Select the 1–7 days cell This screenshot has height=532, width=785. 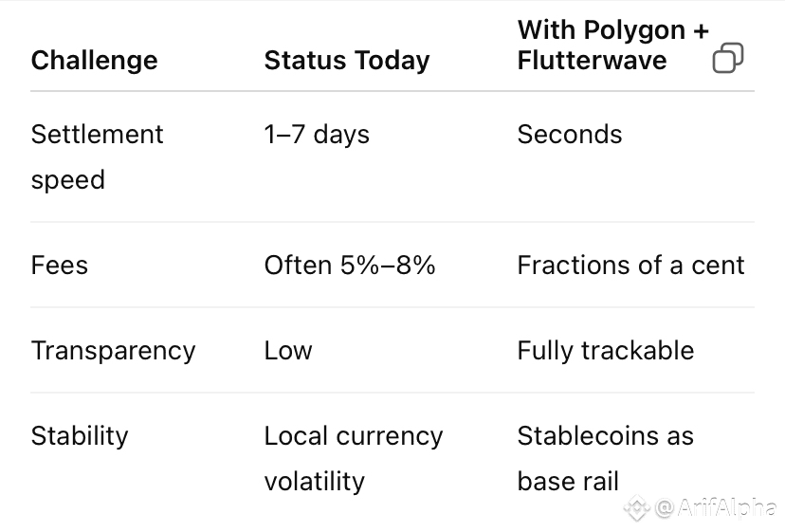pos(317,135)
